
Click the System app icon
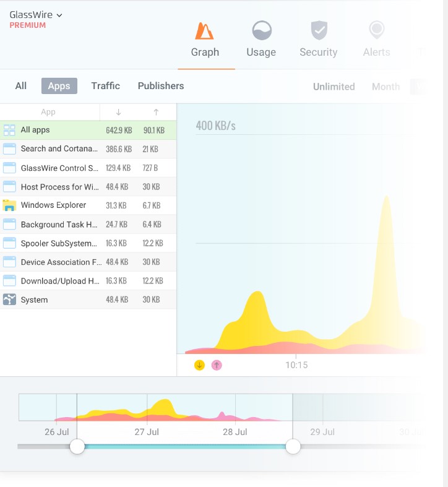click(9, 300)
